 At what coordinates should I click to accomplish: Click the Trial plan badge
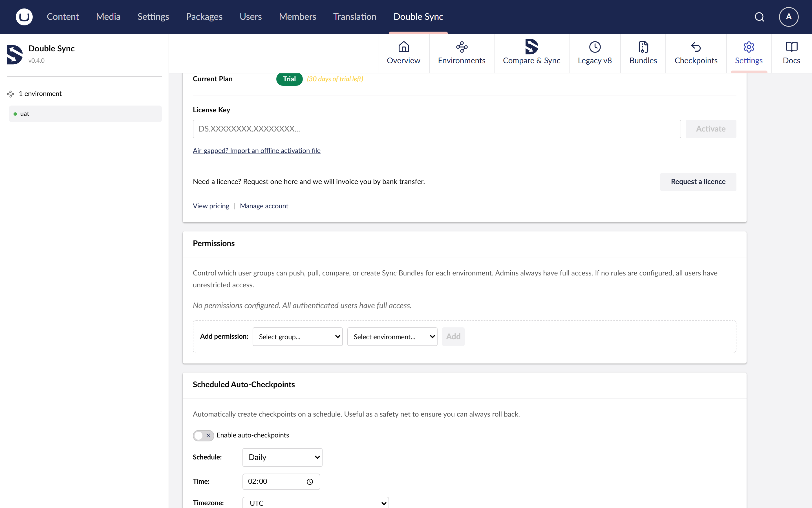pos(289,79)
